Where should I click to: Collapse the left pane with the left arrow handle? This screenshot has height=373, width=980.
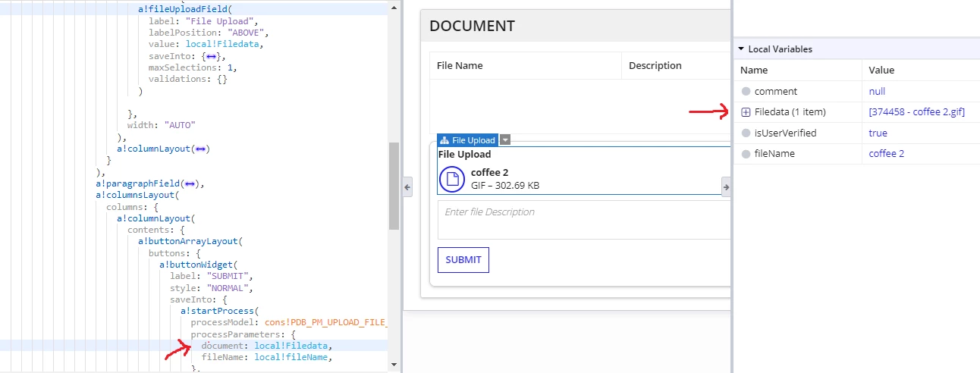407,186
